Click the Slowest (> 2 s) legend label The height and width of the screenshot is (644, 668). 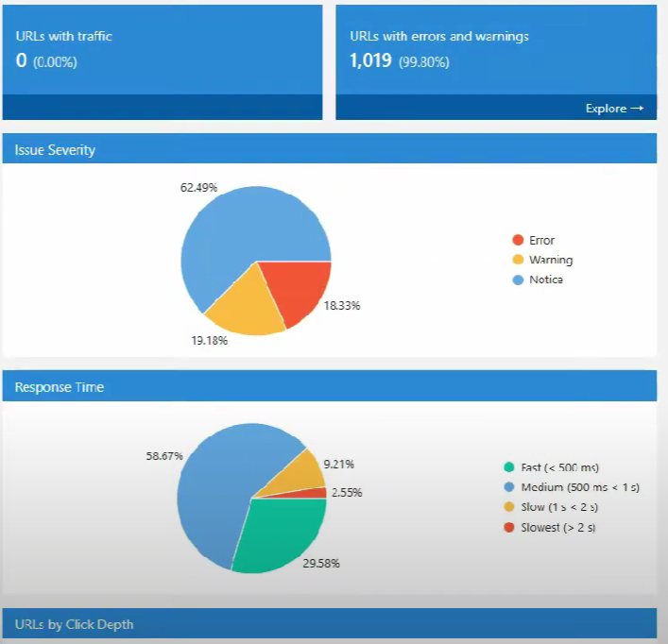point(557,528)
